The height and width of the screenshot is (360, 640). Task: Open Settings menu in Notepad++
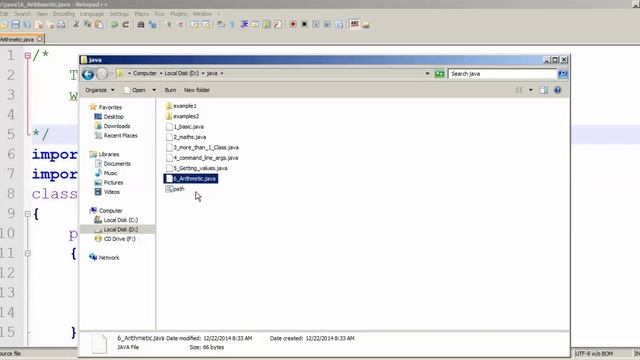click(x=119, y=14)
